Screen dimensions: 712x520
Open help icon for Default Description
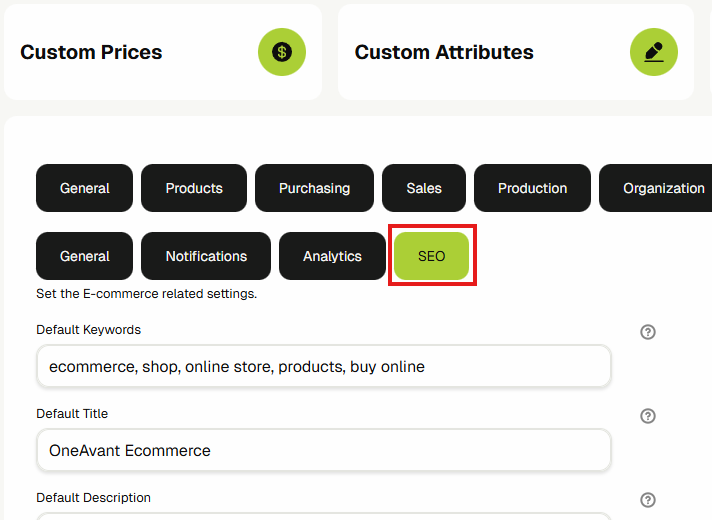648,500
